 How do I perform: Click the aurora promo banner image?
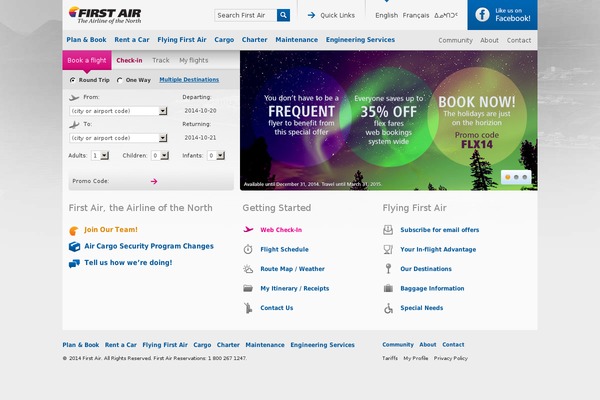tap(389, 121)
